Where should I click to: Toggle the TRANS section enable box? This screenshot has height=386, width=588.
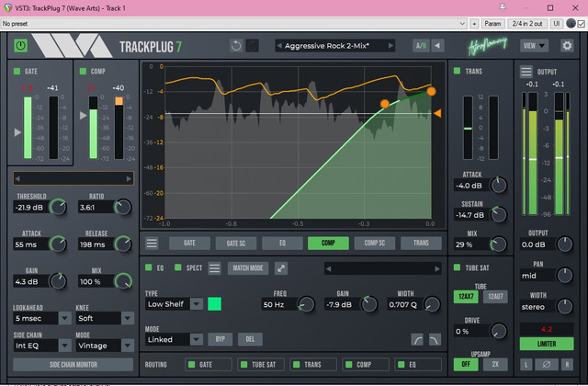pos(457,71)
